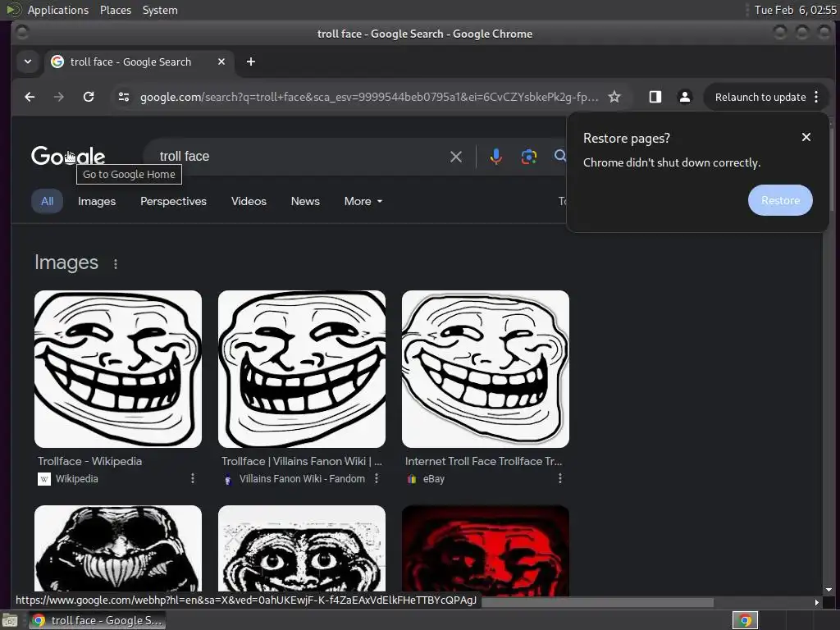
Task: Open the dark skull-like trollface thumbnail
Action: tap(118, 549)
